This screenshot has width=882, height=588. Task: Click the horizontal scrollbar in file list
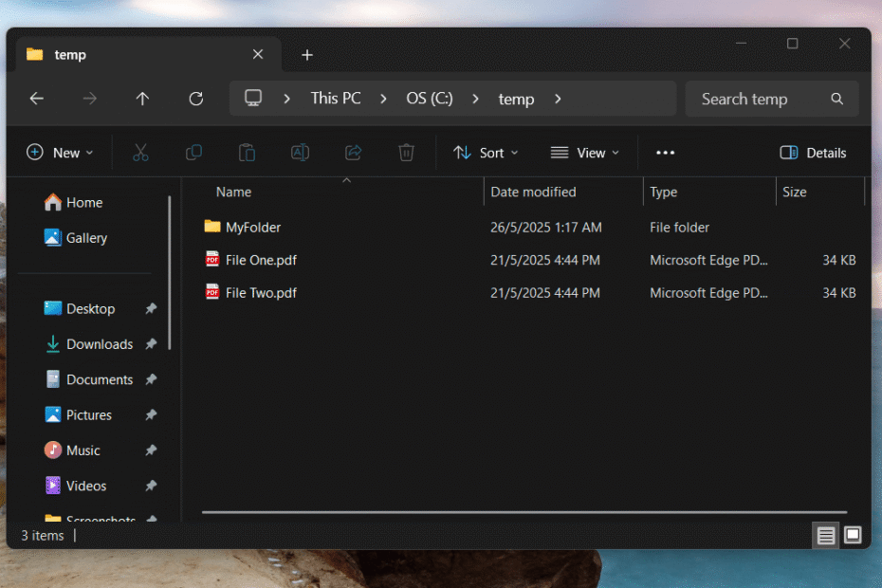pos(524,512)
